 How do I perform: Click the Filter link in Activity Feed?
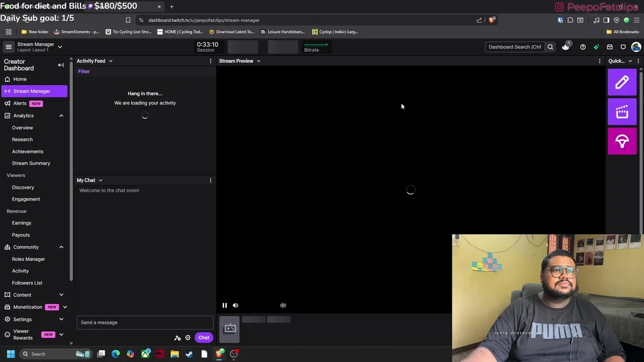point(84,71)
